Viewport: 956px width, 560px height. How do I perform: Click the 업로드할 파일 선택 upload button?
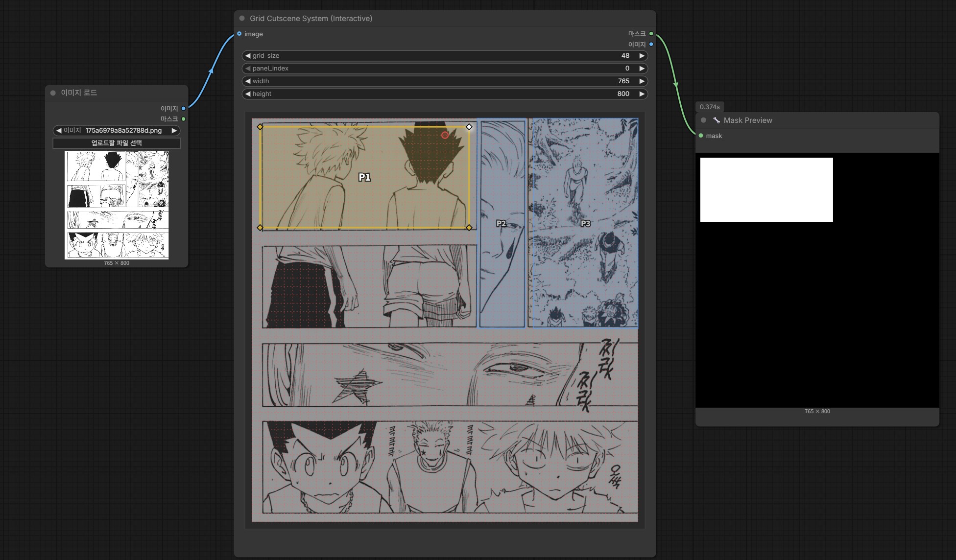click(117, 143)
